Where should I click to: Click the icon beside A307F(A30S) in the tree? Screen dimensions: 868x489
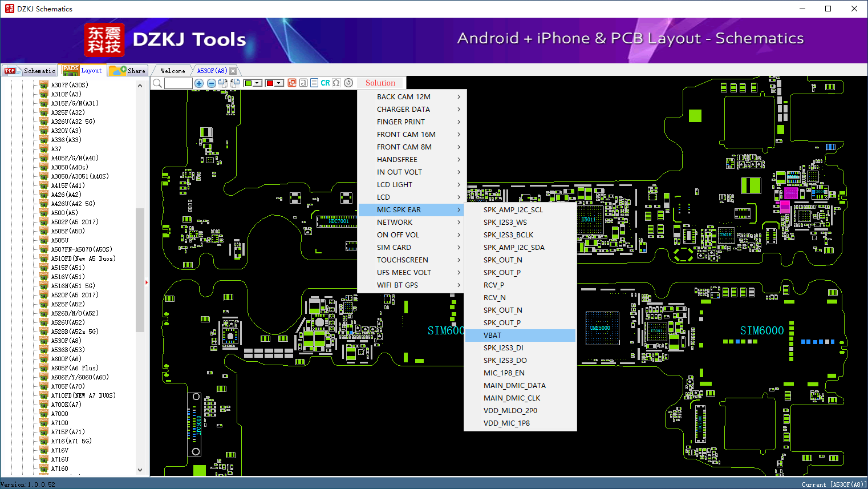44,85
